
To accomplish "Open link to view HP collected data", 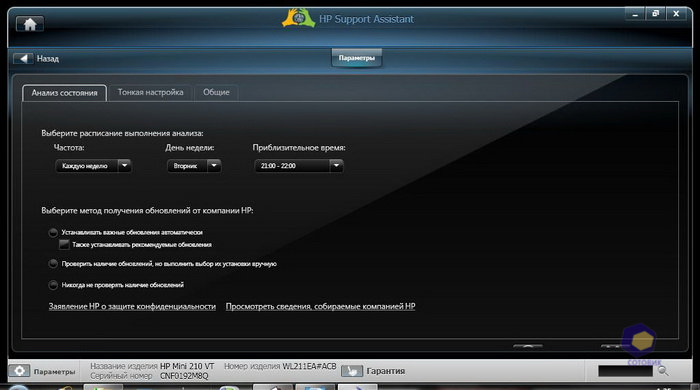I will click(x=321, y=306).
